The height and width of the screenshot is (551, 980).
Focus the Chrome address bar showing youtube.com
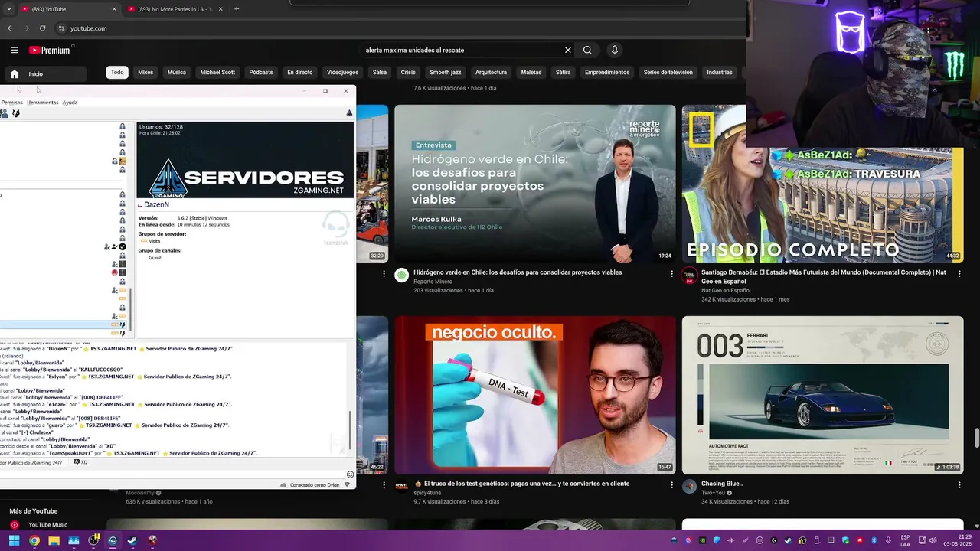[x=383, y=28]
